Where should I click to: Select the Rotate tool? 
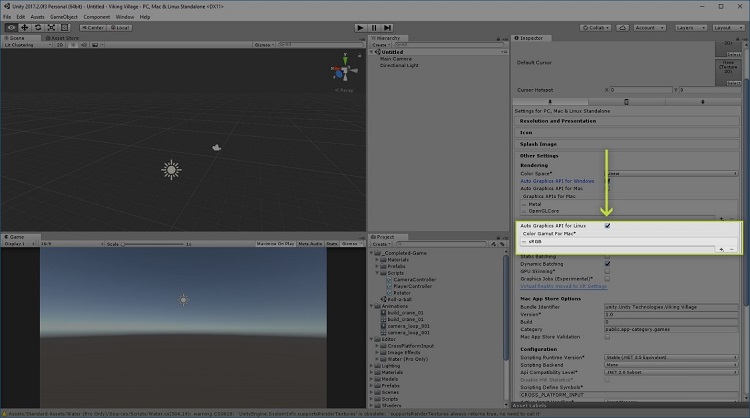click(38, 28)
